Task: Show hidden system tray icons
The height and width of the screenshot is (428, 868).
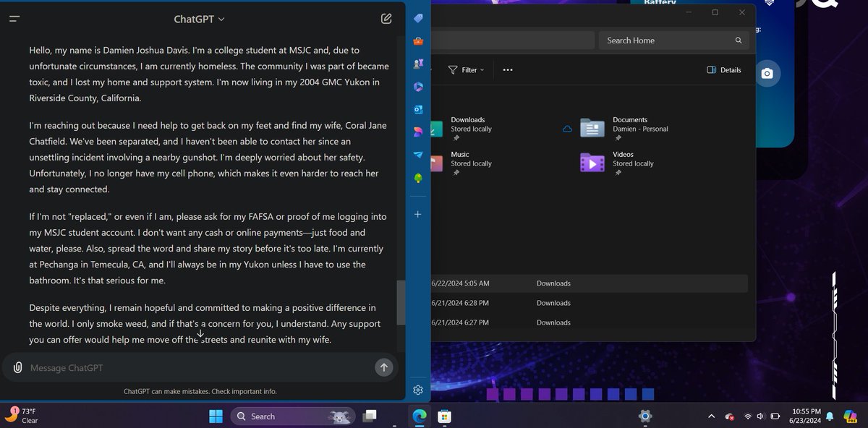Action: (711, 416)
